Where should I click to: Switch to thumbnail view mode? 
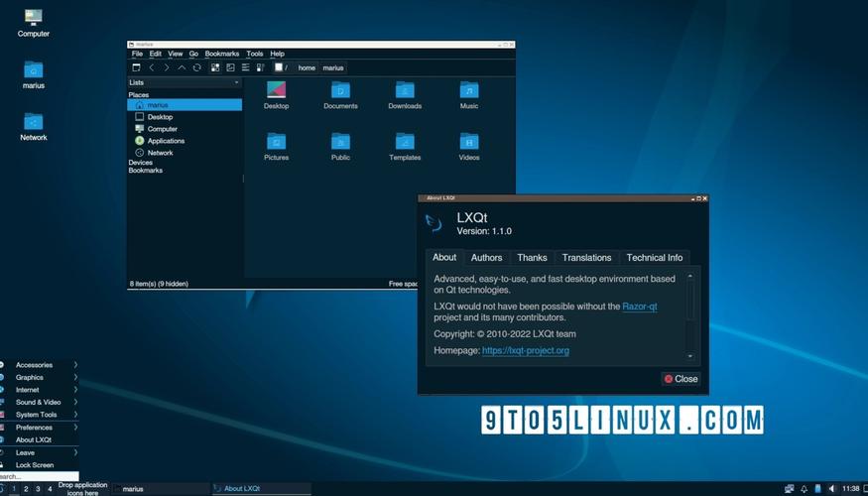[230, 67]
